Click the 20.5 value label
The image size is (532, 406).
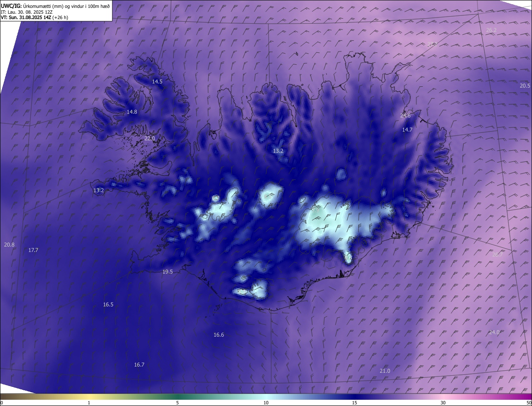(525, 86)
